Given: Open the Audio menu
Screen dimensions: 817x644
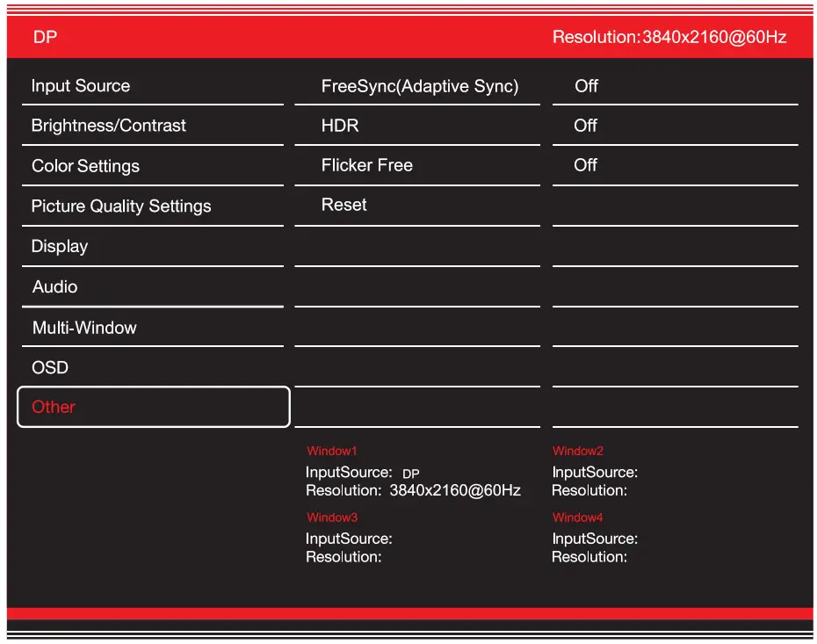Looking at the screenshot, I should point(153,286).
